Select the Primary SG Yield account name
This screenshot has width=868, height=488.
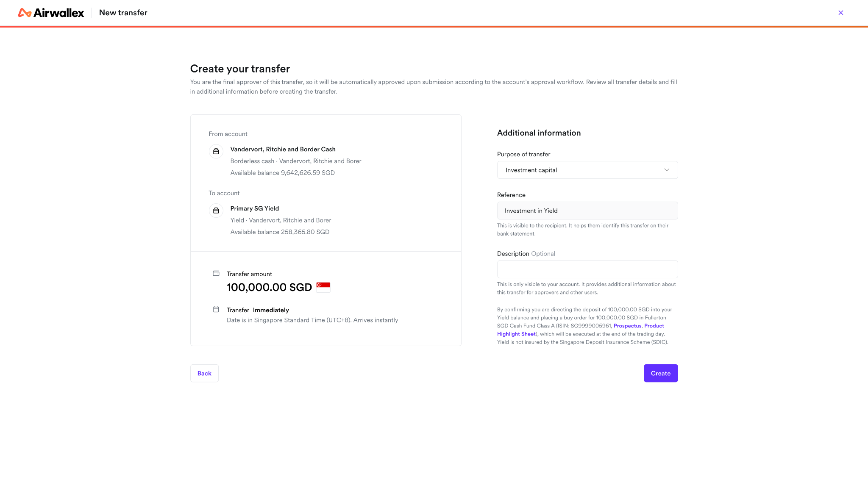255,208
